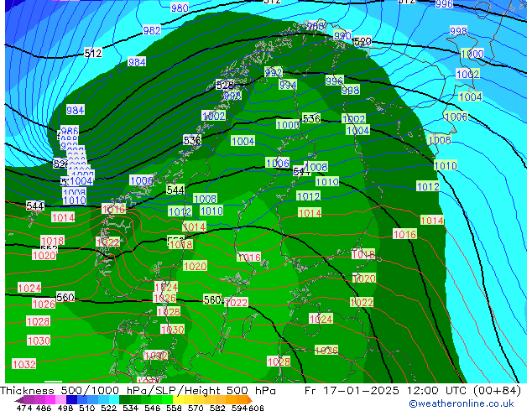The width and height of the screenshot is (532, 411).
Task: Click the darkest green legend swatch
Action: coord(124,400)
